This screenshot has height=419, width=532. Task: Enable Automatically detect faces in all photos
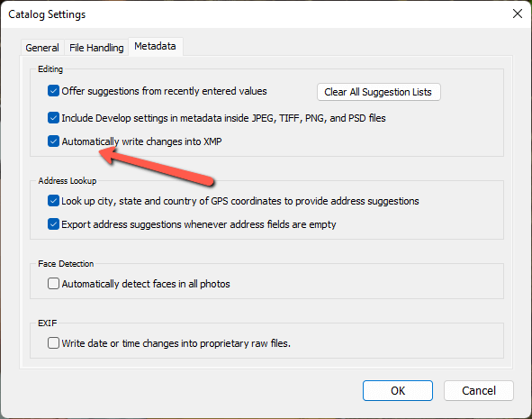pyautogui.click(x=53, y=284)
